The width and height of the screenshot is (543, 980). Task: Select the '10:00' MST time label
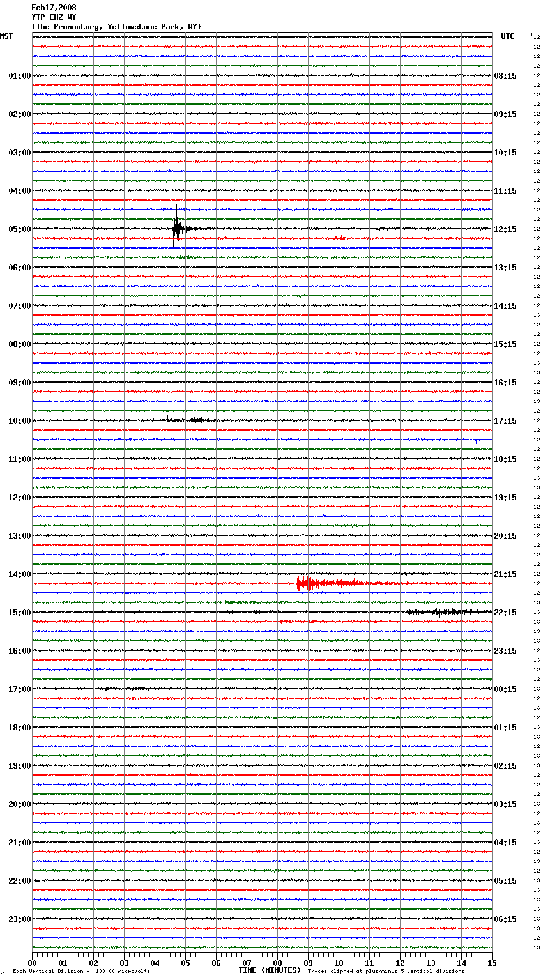pyautogui.click(x=20, y=421)
